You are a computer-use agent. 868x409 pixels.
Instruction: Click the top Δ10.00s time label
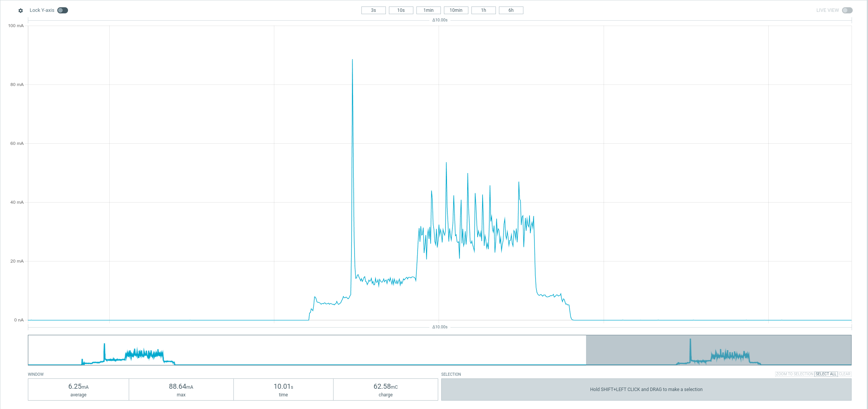point(440,20)
